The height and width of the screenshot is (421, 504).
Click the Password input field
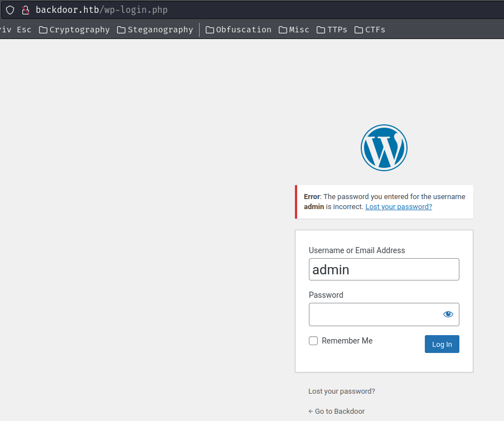[384, 314]
